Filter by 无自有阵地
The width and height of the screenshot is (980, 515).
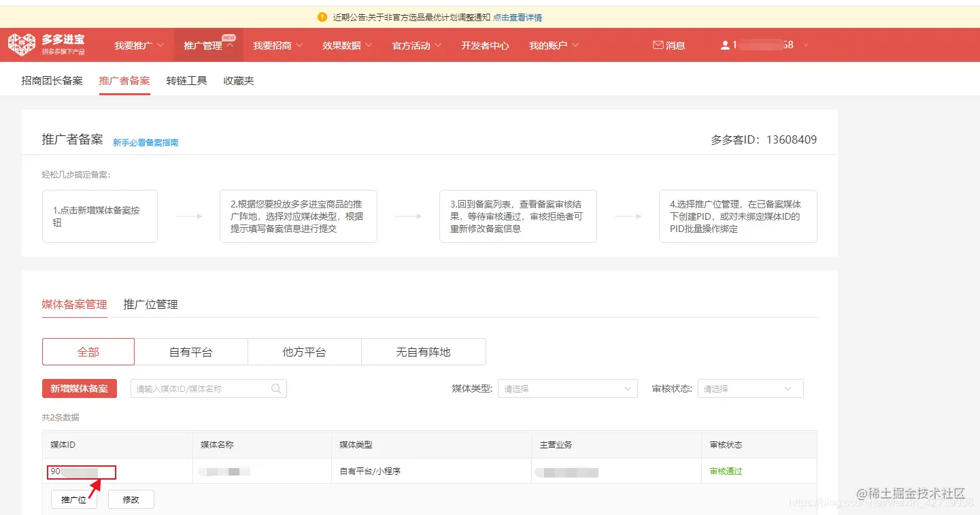(424, 352)
